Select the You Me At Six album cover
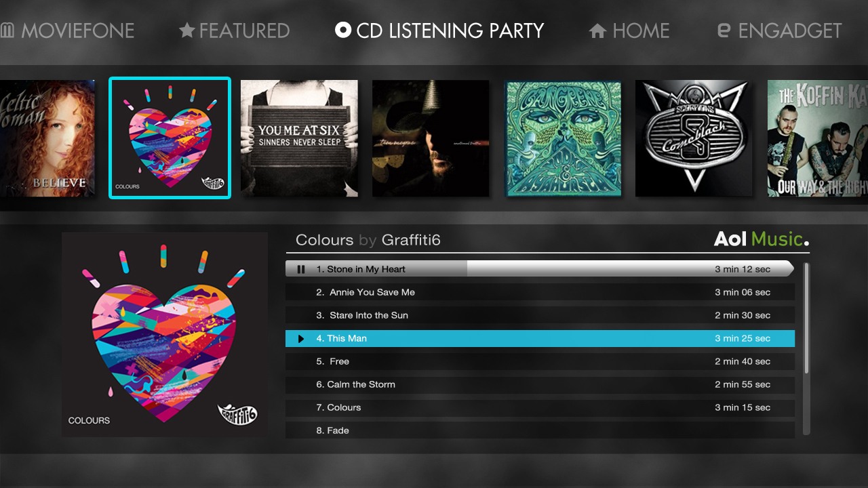This screenshot has width=868, height=488. (299, 138)
